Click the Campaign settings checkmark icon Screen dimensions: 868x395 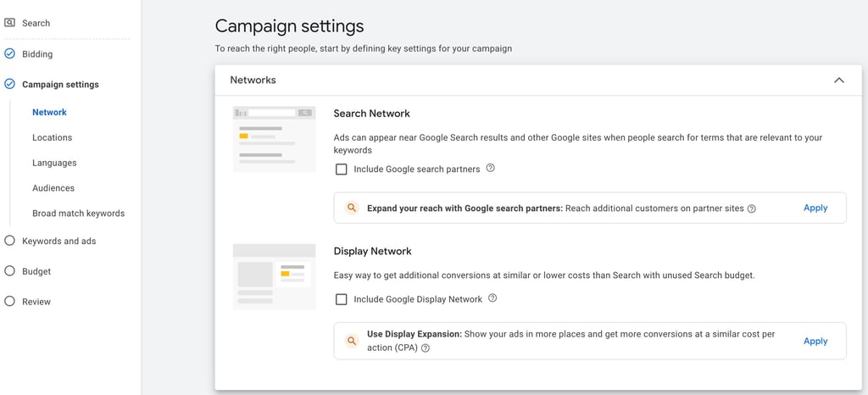(10, 84)
